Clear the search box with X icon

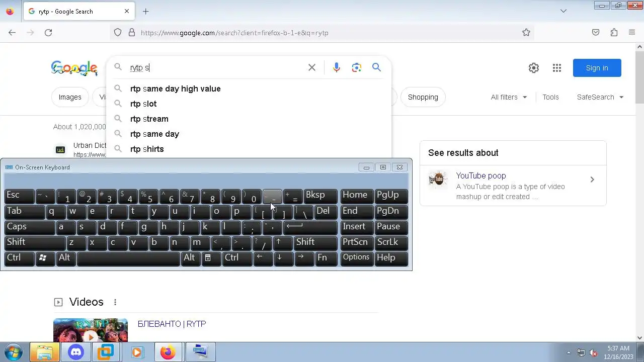click(312, 67)
